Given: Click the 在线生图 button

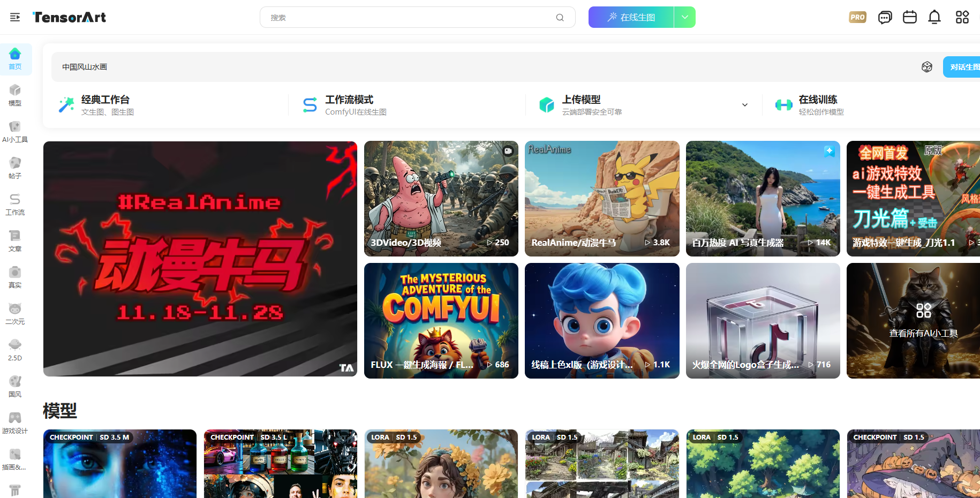Looking at the screenshot, I should coord(631,17).
